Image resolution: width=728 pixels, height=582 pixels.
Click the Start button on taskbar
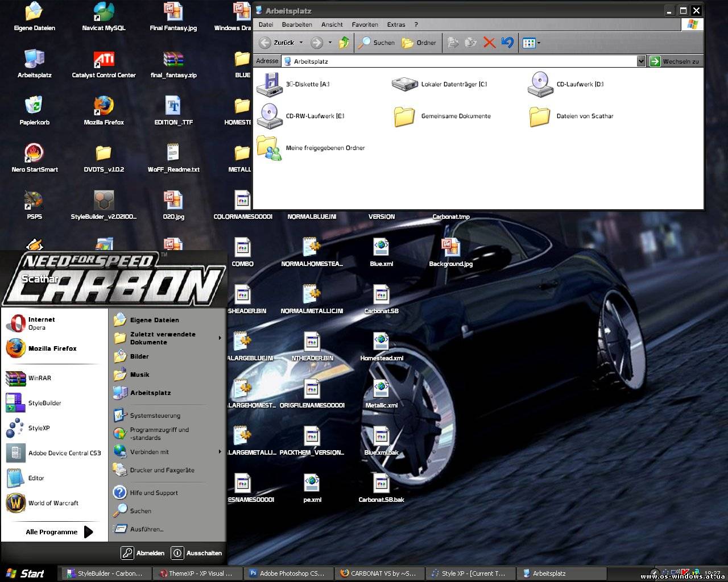25,573
